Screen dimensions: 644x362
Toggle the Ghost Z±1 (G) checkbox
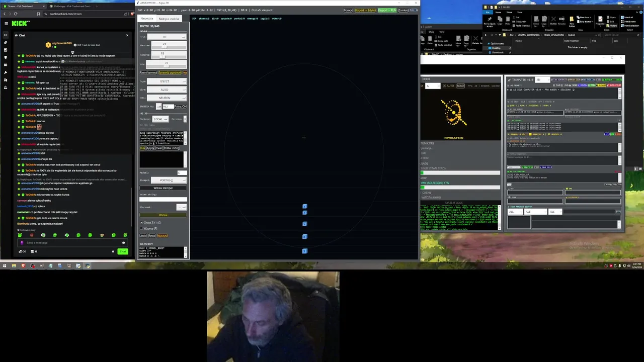tap(141, 223)
